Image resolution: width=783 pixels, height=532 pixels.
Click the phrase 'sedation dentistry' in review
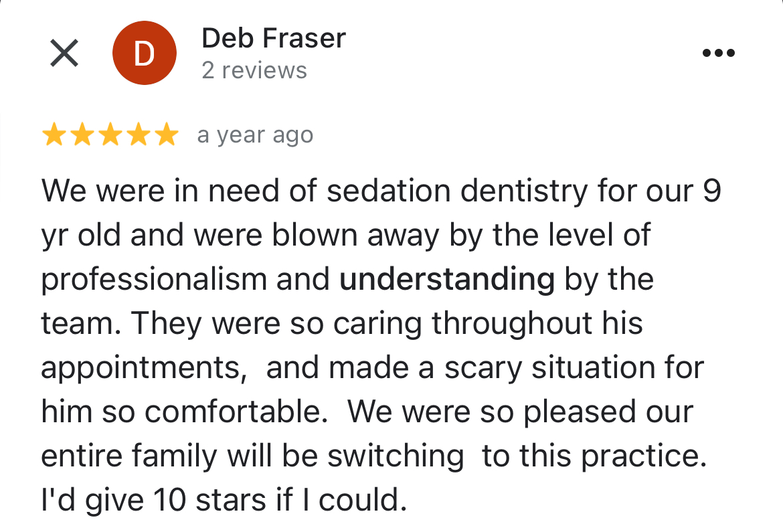[457, 191]
